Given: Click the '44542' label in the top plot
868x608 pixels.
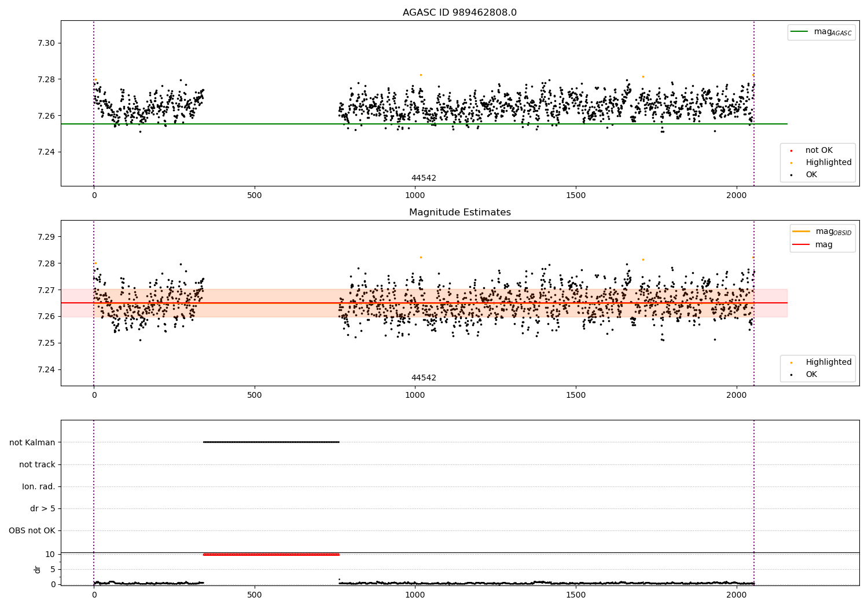Looking at the screenshot, I should (x=424, y=178).
